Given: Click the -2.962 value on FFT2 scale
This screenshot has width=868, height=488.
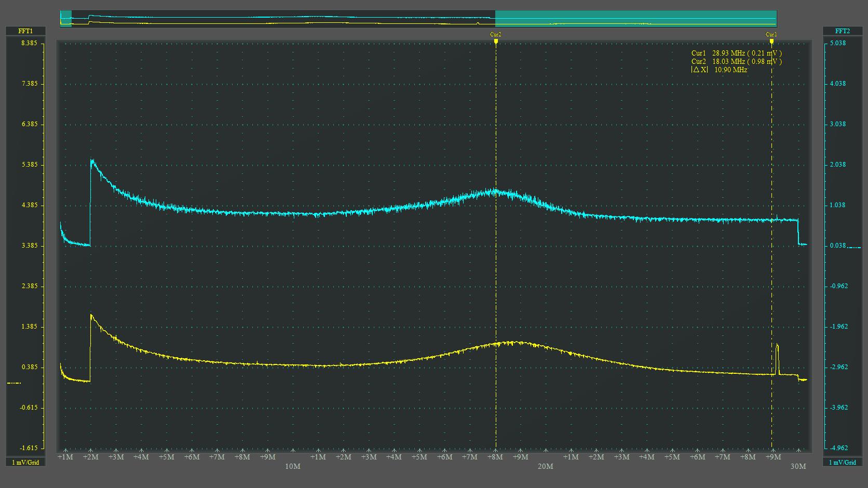Looking at the screenshot, I should pos(839,367).
